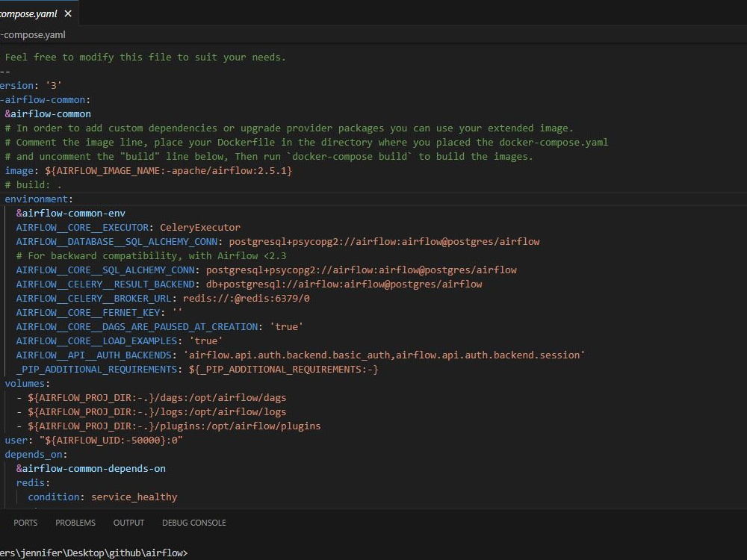This screenshot has height=560, width=747.
Task: Click the 'and uncomment the build line' comment
Action: (269, 156)
